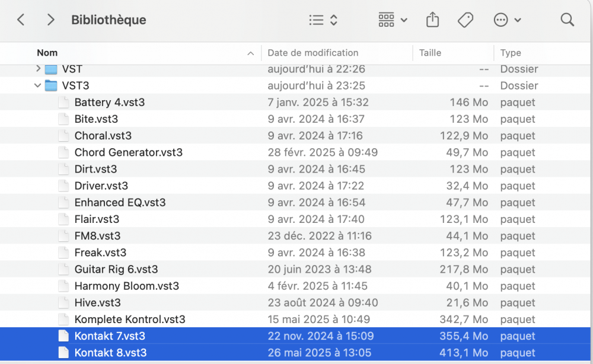Select the Freak.vst3 file name
Viewport: 593px width, 364px height.
(100, 253)
